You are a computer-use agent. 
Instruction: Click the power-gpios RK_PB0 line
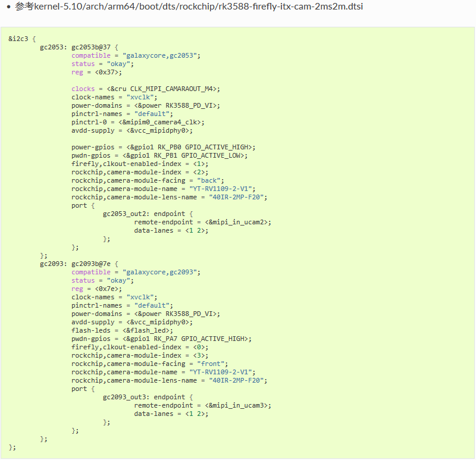point(163,147)
